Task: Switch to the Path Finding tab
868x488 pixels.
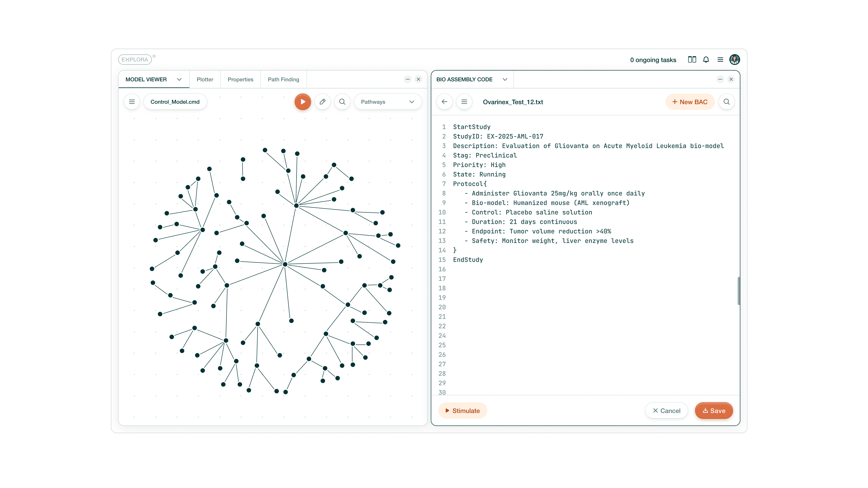Action: click(283, 80)
